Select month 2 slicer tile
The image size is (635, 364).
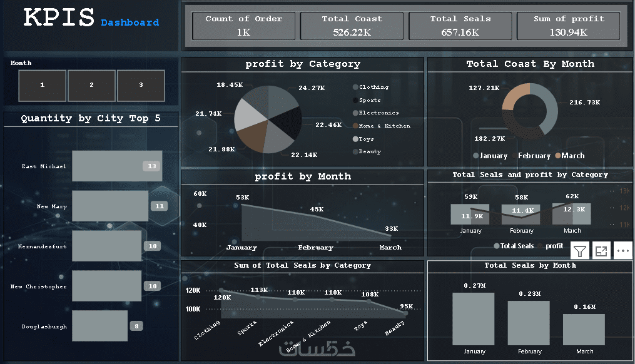[91, 86]
